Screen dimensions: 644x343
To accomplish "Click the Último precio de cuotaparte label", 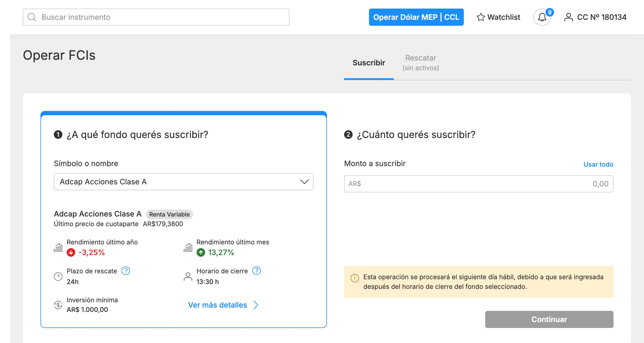I will pyautogui.click(x=96, y=224).
